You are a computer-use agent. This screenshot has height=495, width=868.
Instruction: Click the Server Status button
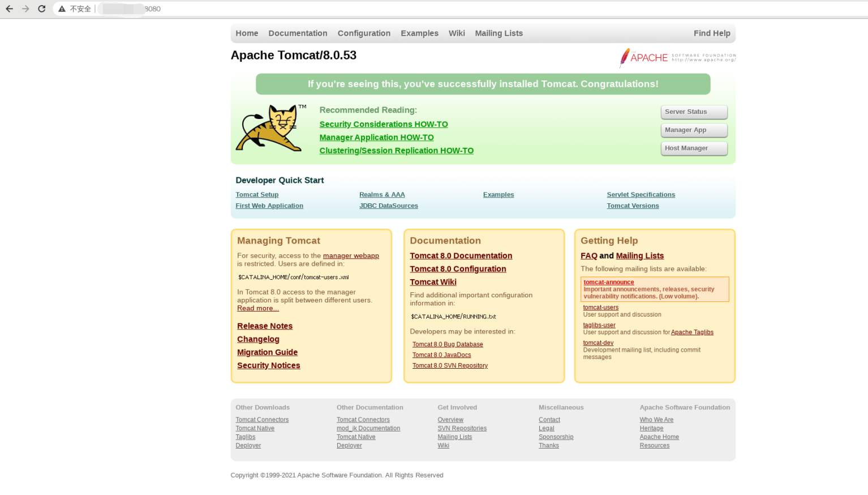pos(694,112)
